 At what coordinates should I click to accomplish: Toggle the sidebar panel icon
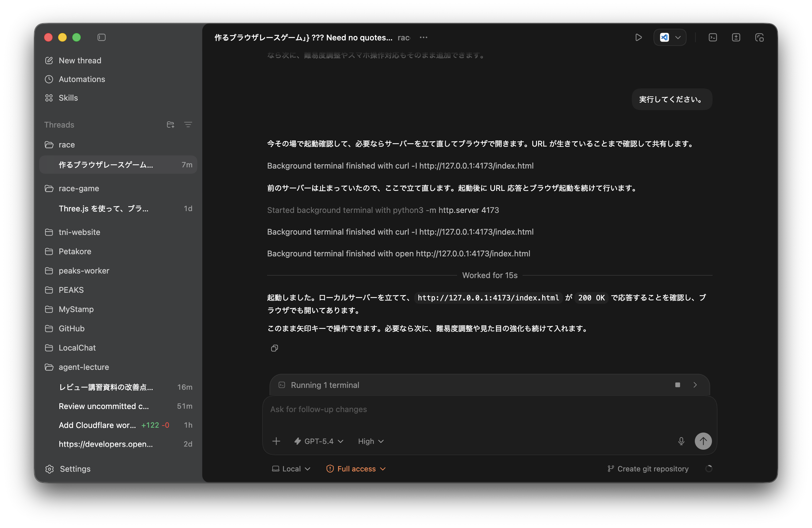pyautogui.click(x=101, y=37)
